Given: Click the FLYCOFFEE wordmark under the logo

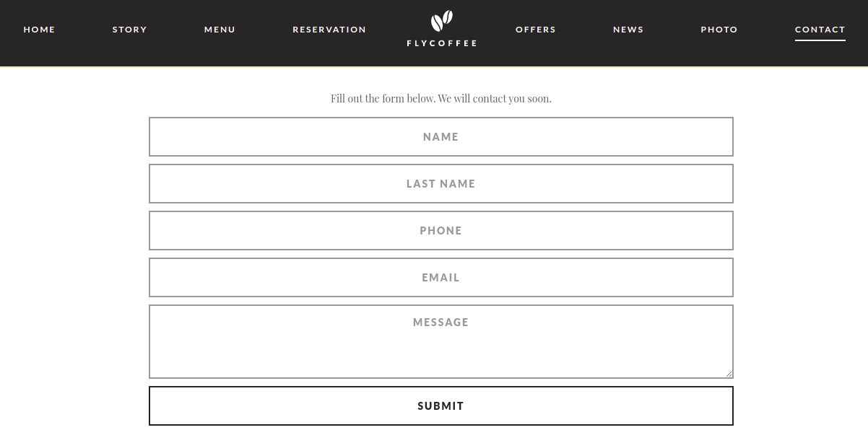Looking at the screenshot, I should 442,43.
